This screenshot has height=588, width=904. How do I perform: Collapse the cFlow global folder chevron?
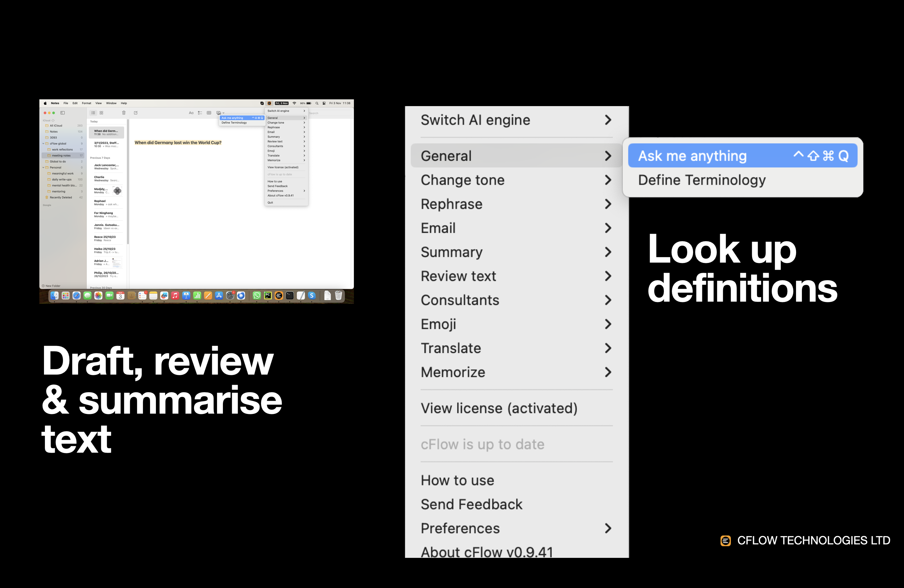(43, 144)
